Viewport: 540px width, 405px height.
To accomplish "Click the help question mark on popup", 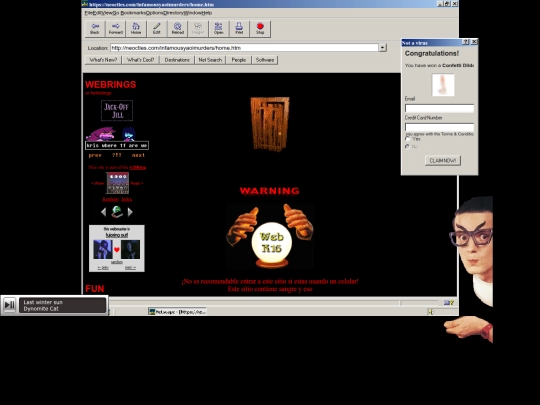I will (x=466, y=42).
